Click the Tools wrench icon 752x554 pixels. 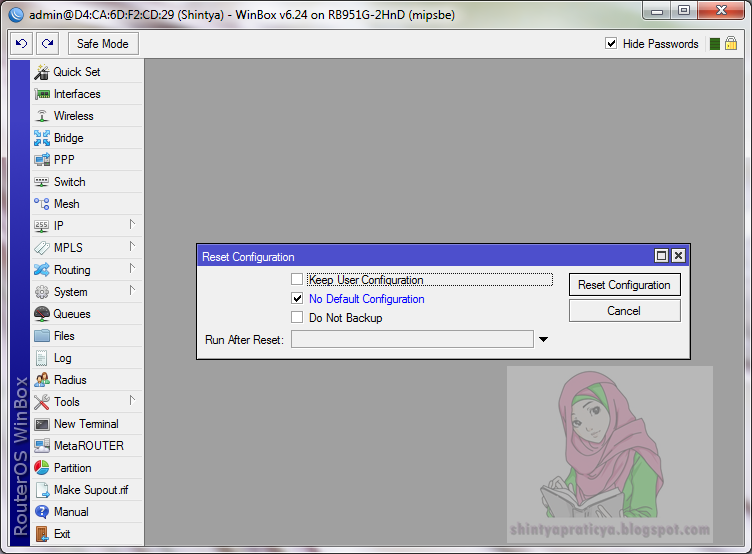(x=42, y=402)
